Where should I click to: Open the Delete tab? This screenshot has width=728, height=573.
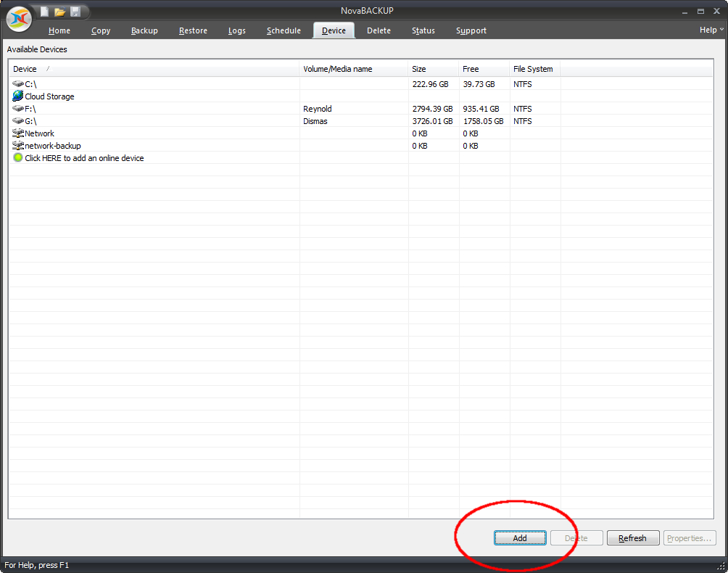point(379,30)
